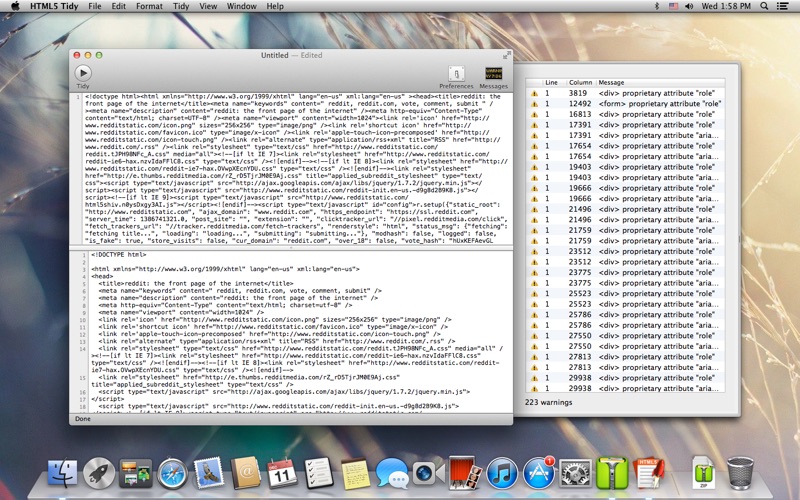Enter full screen via window corner arrows
Viewport: 800px width, 500px height.
[x=506, y=55]
